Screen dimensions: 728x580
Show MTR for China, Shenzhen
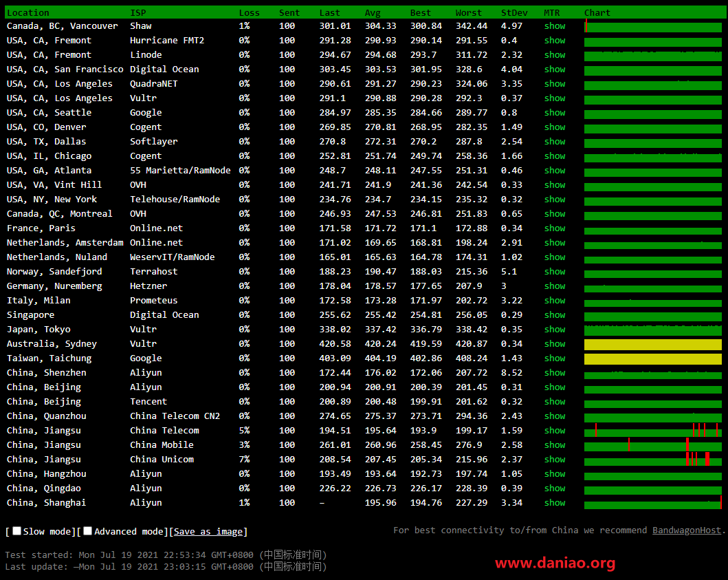[x=555, y=372]
